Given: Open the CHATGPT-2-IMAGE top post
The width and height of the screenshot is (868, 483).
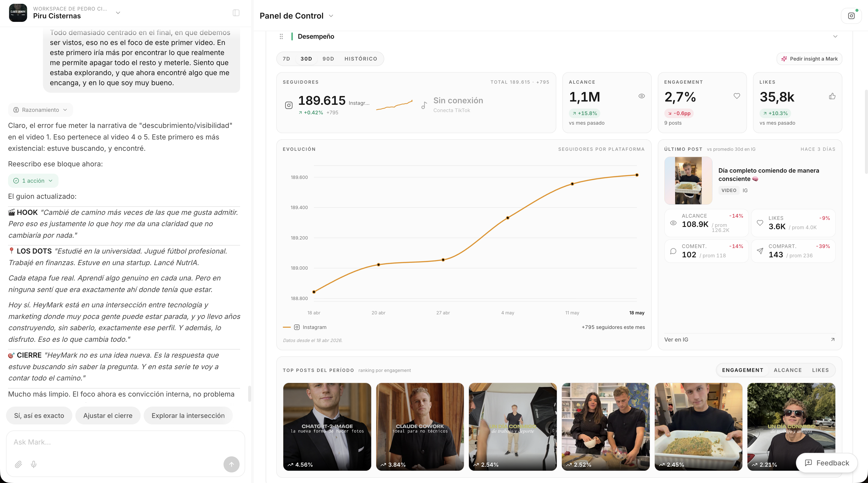Looking at the screenshot, I should click(x=327, y=426).
